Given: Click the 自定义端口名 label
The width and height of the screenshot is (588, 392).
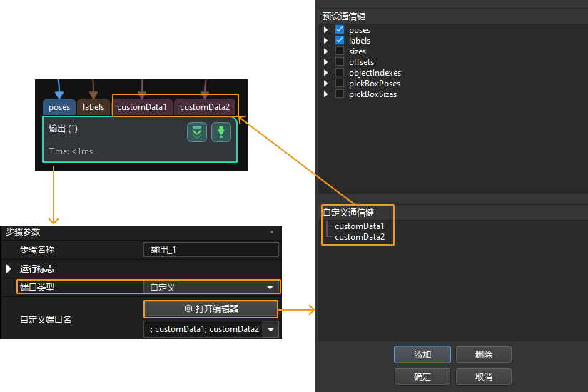Looking at the screenshot, I should [46, 320].
